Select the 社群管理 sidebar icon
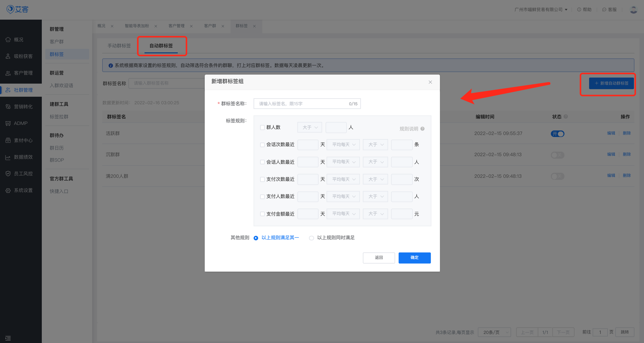 click(23, 90)
